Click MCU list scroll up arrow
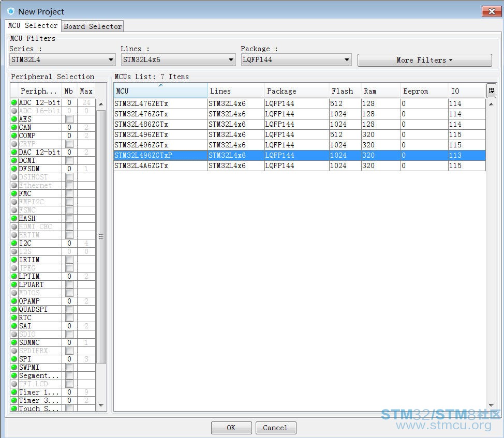504x438 pixels. (x=491, y=104)
